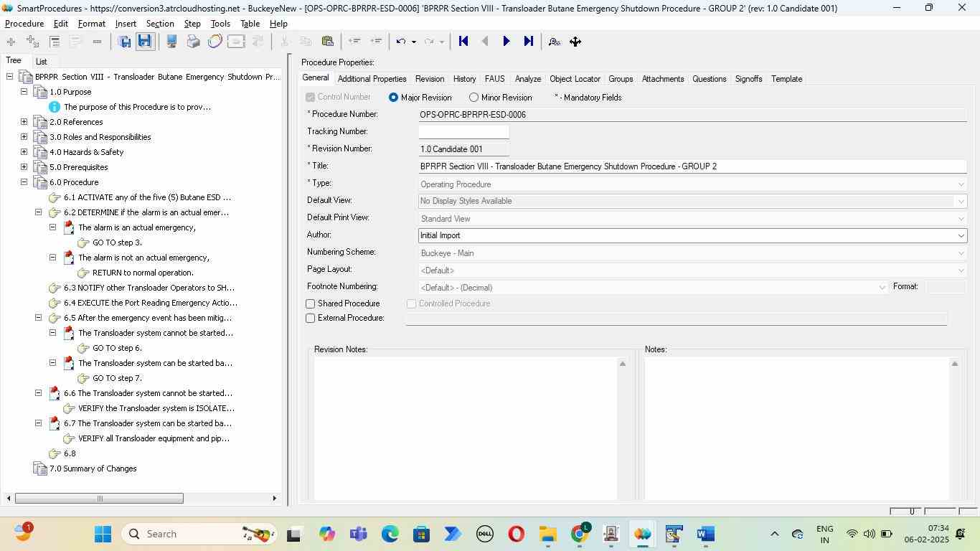Click the paste clipboard icon

point(328,42)
